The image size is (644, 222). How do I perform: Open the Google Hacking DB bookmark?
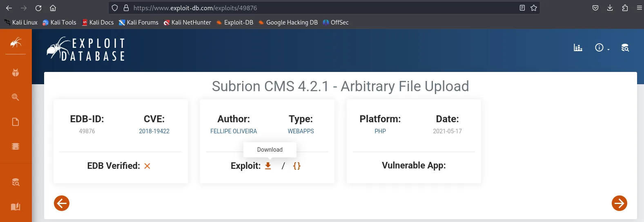tap(288, 22)
